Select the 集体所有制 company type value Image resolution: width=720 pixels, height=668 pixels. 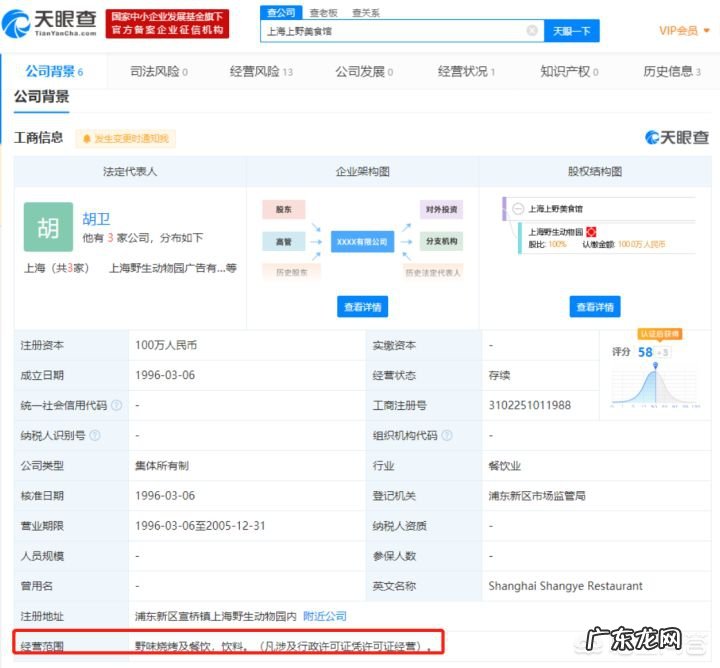pyautogui.click(x=162, y=466)
